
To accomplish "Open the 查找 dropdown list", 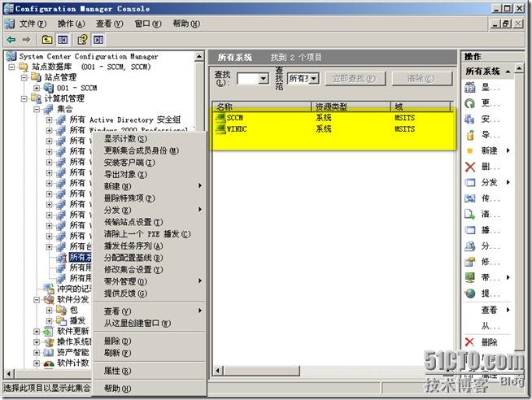I will pyautogui.click(x=264, y=79).
